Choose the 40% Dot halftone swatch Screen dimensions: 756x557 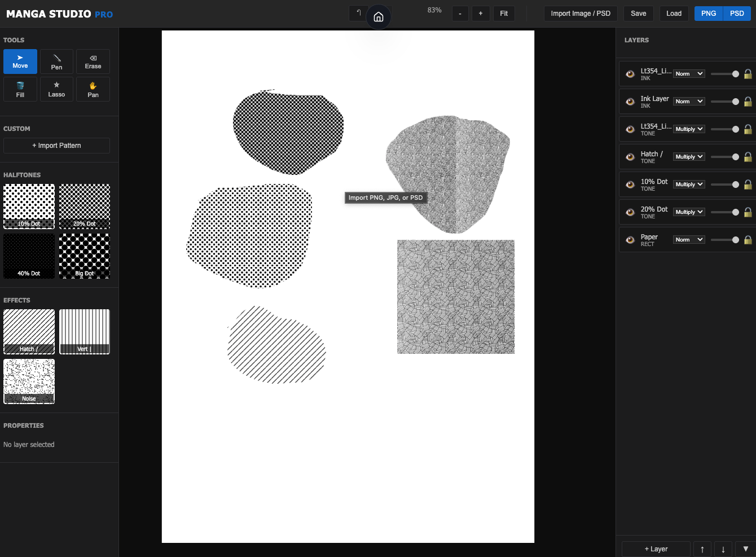[x=29, y=256]
